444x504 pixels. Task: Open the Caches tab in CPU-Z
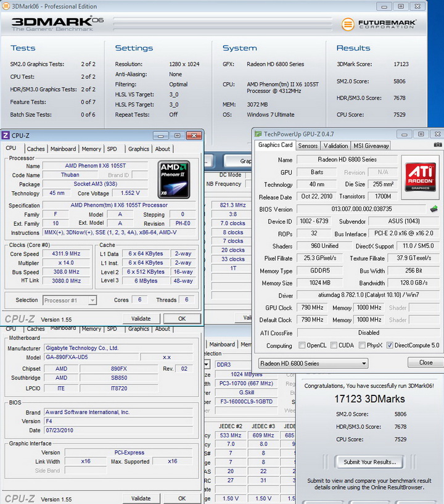point(36,149)
